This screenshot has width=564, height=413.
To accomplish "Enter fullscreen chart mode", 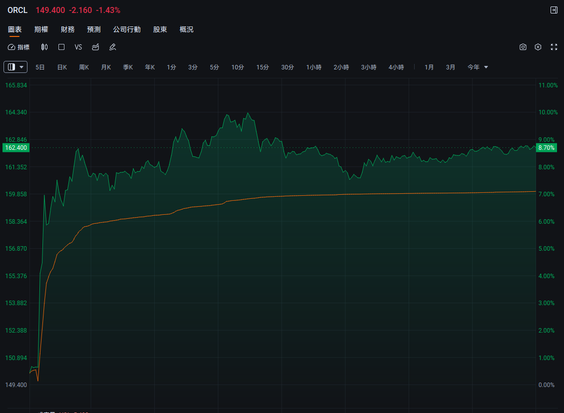I will point(554,47).
